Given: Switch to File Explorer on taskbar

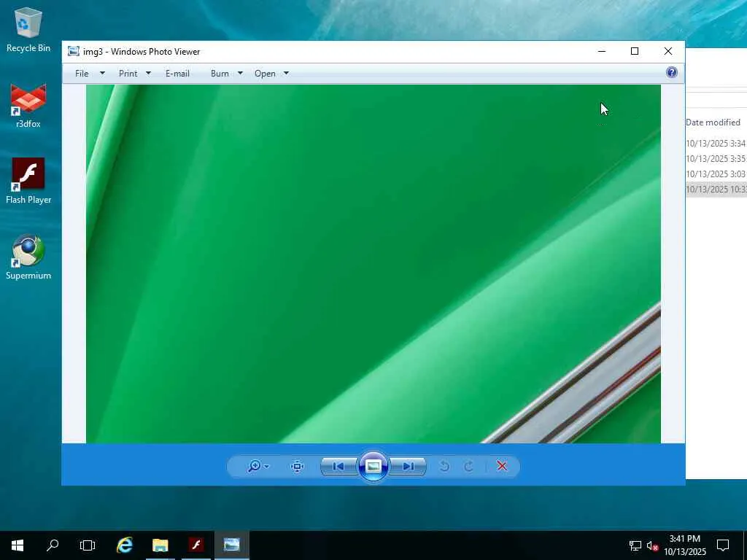Looking at the screenshot, I should click(x=160, y=545).
